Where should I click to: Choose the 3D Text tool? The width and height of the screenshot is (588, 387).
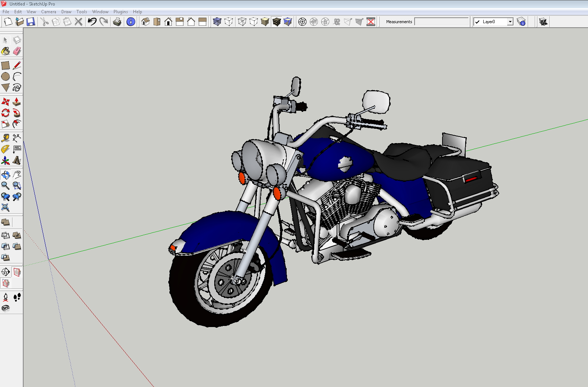tap(17, 160)
